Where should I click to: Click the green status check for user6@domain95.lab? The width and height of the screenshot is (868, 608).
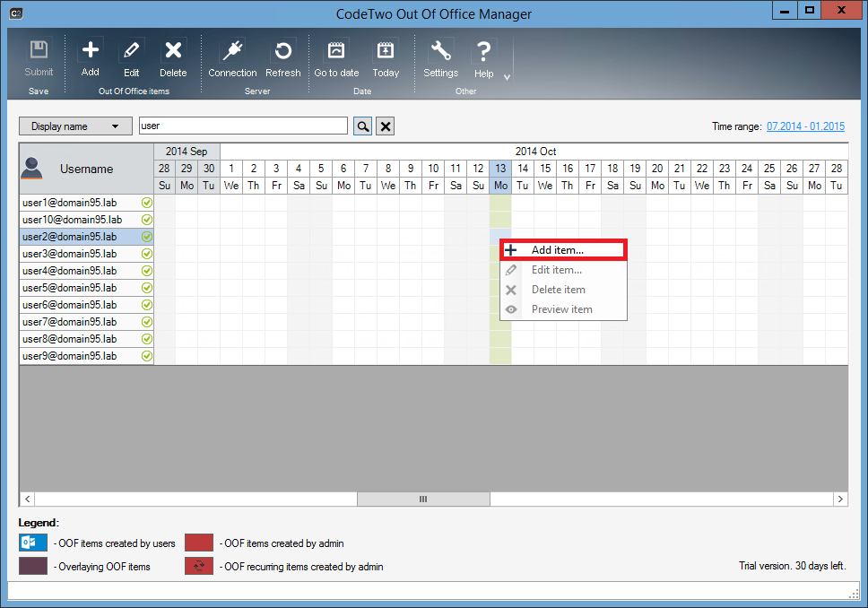(x=147, y=305)
